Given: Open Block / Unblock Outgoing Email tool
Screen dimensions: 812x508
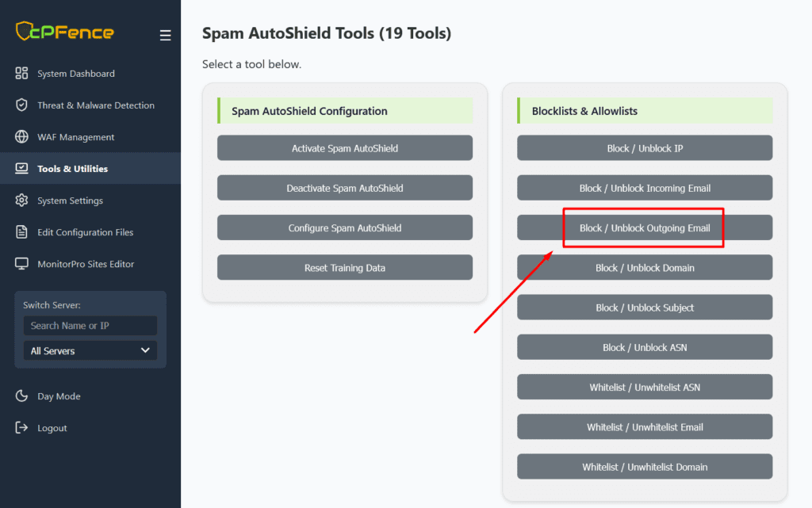Looking at the screenshot, I should (644, 228).
